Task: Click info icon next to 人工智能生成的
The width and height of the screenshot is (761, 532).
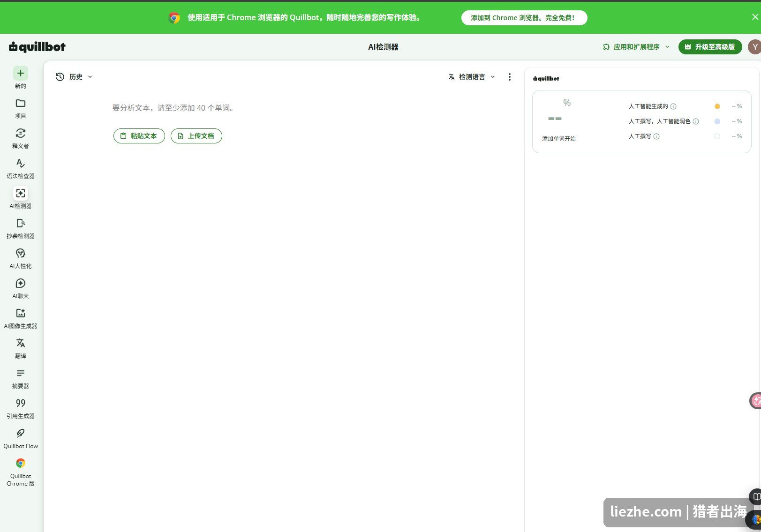Action: [x=673, y=106]
